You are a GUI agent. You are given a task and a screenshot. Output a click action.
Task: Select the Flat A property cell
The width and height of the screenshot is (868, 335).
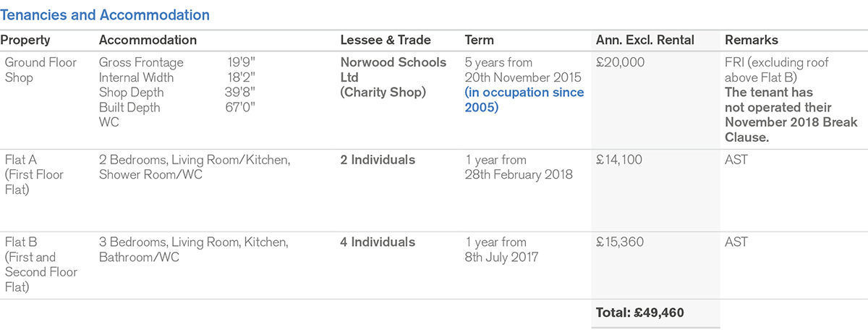point(34,174)
